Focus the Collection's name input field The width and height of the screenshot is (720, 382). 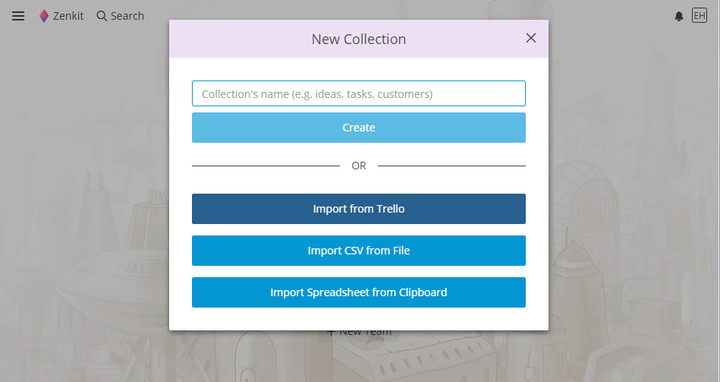click(359, 94)
